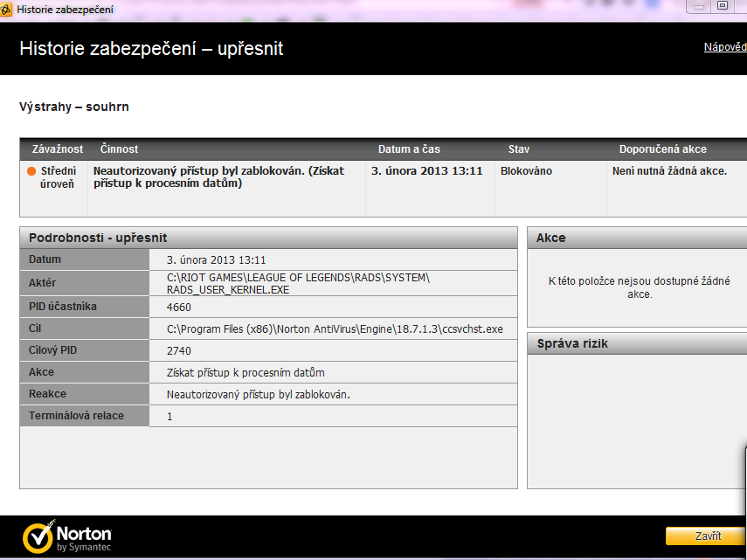Click the Datum value in details
The height and width of the screenshot is (560, 747).
coord(217,260)
